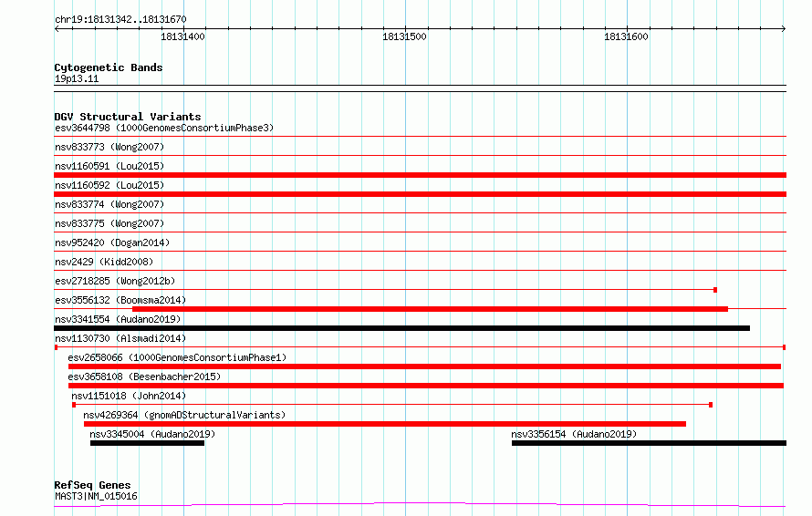Open variant label nsv3356154 (Audano2019)
The image size is (812, 516).
click(574, 434)
